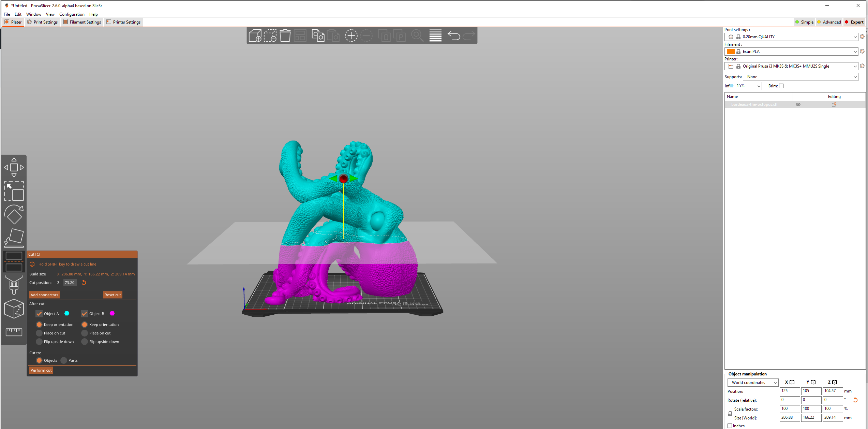The image size is (868, 429).
Task: Select the Move tool
Action: (x=14, y=167)
